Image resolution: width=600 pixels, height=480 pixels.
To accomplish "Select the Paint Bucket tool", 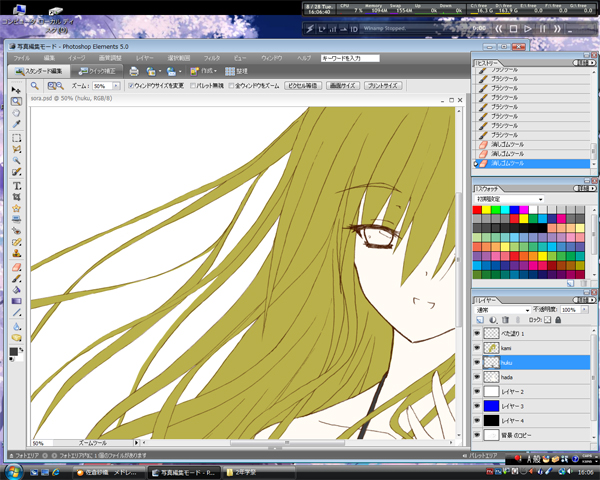I will click(x=16, y=290).
